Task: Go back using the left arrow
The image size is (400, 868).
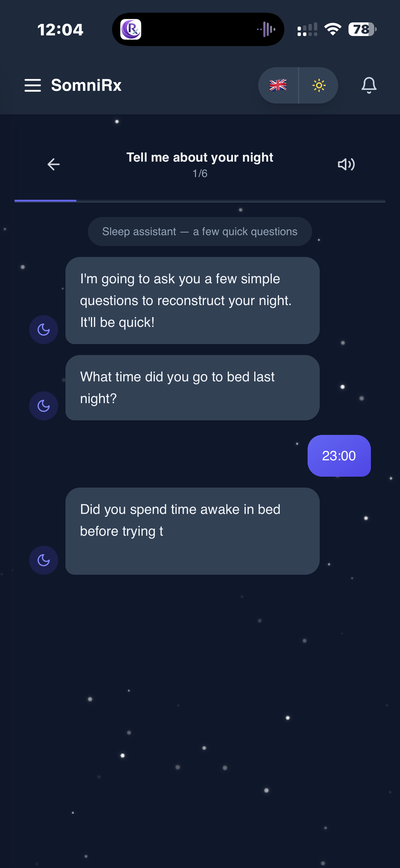Action: [x=53, y=164]
